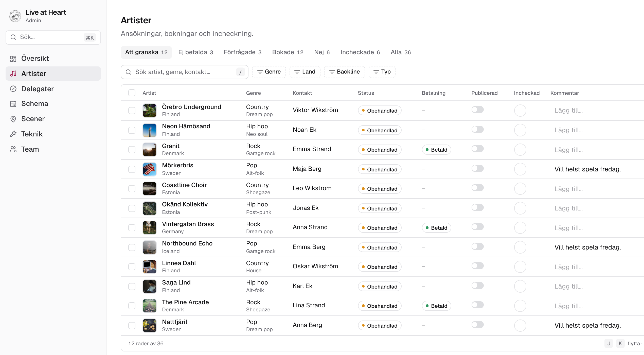Click the sidebar search magnifier icon
Viewport: 644px width, 355px height.
tap(13, 37)
